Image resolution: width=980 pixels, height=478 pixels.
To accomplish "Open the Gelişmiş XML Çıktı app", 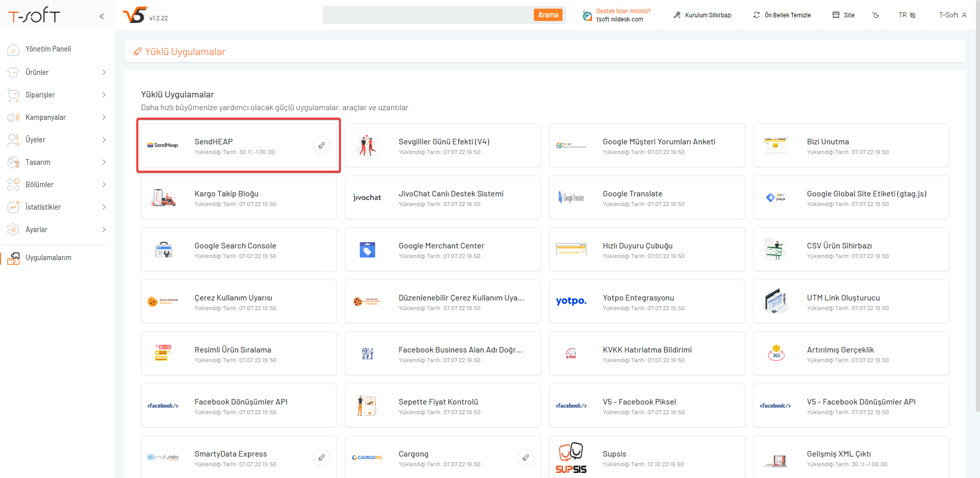I will tap(851, 457).
